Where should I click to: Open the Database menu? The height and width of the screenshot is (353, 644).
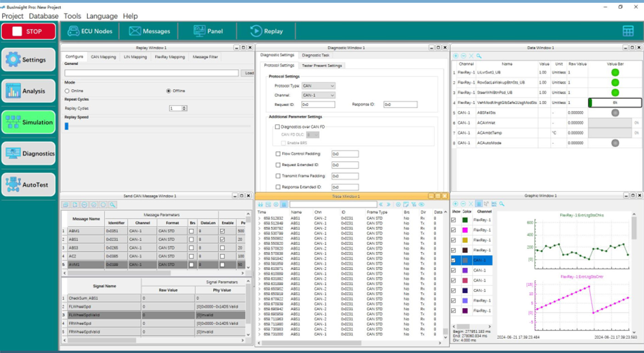coord(44,16)
